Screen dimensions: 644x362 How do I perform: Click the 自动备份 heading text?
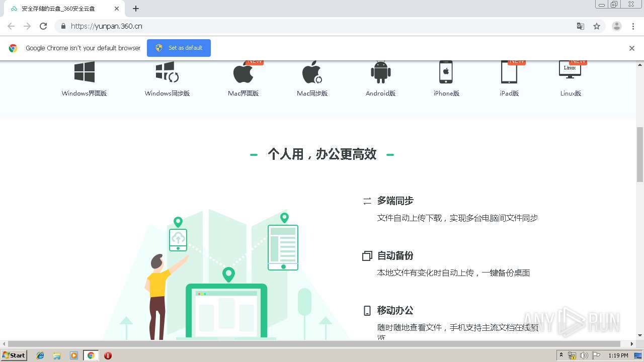click(395, 255)
